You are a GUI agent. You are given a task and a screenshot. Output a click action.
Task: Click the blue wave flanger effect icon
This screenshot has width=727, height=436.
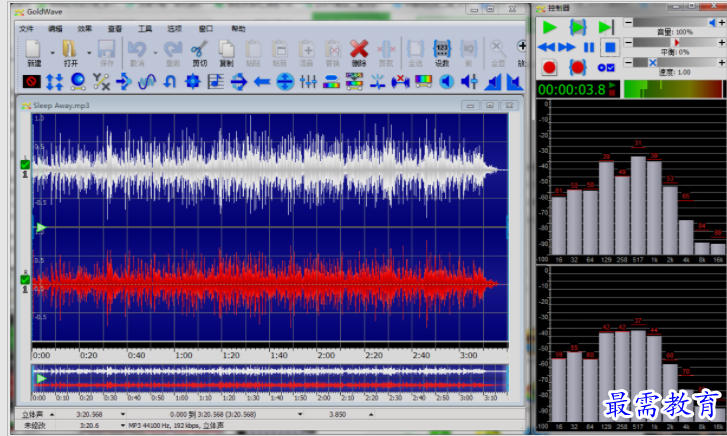(x=147, y=82)
